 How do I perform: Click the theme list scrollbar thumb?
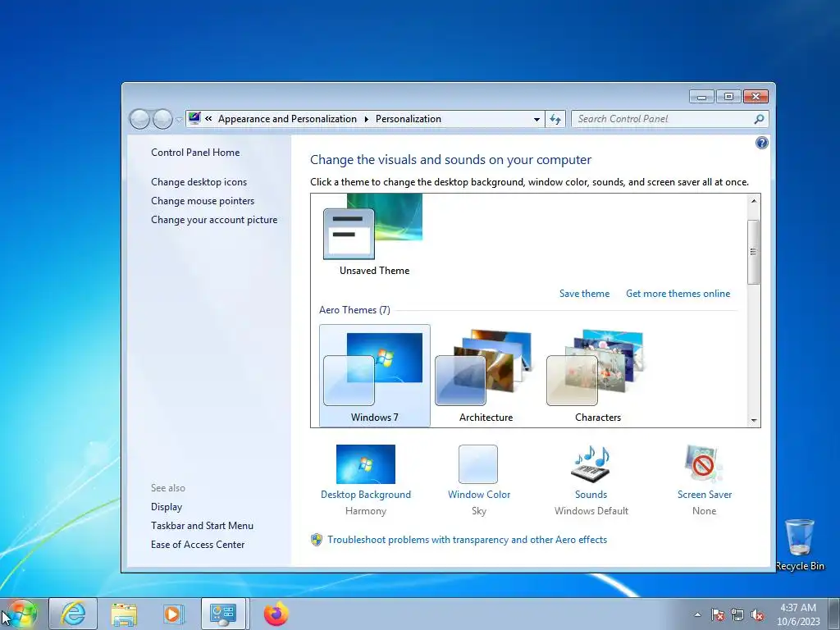point(754,252)
